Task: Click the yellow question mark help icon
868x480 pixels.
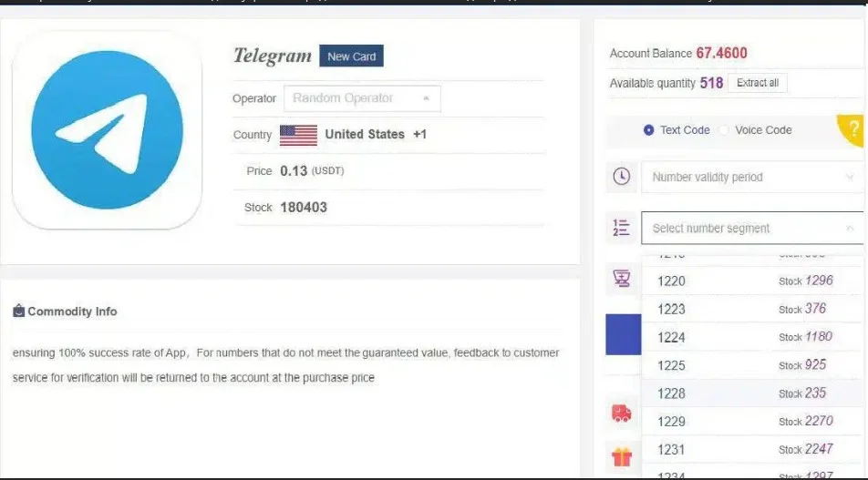Action: coord(852,130)
